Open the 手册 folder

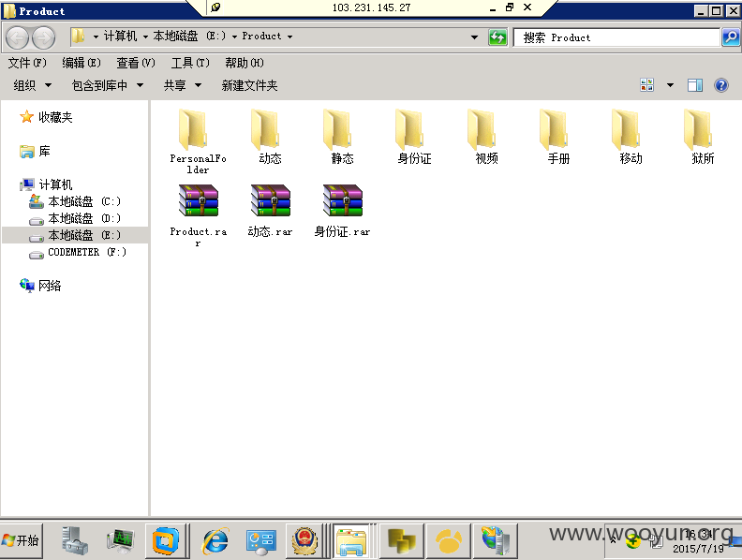pyautogui.click(x=558, y=136)
